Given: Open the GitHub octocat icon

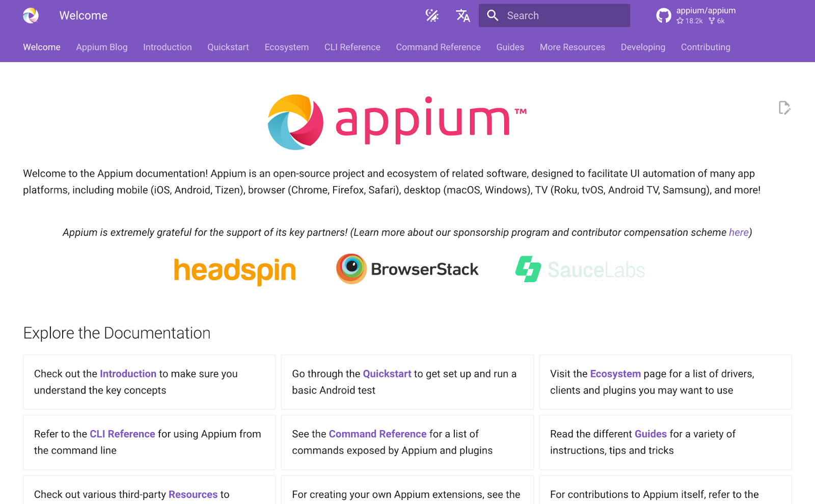Looking at the screenshot, I should click(x=663, y=15).
